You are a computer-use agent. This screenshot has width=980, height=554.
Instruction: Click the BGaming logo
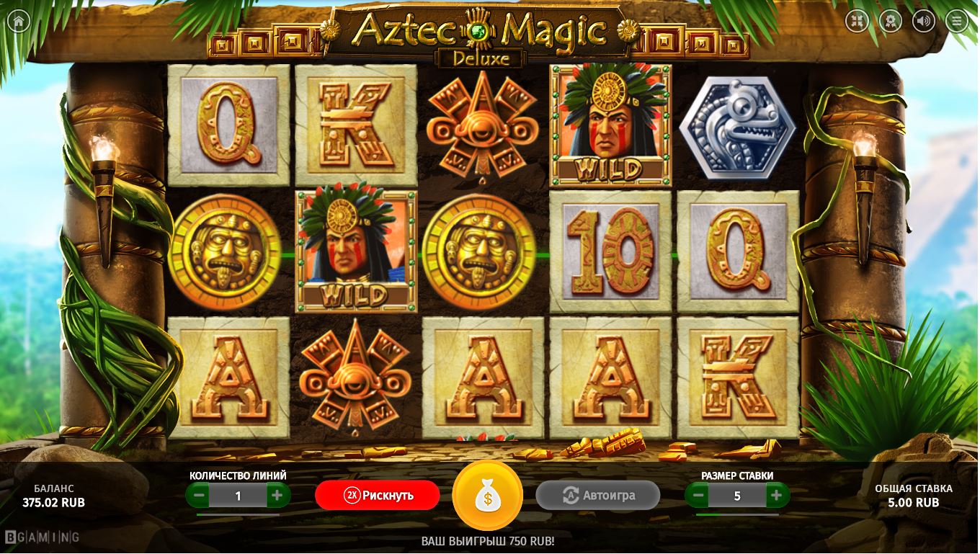pos(42,537)
